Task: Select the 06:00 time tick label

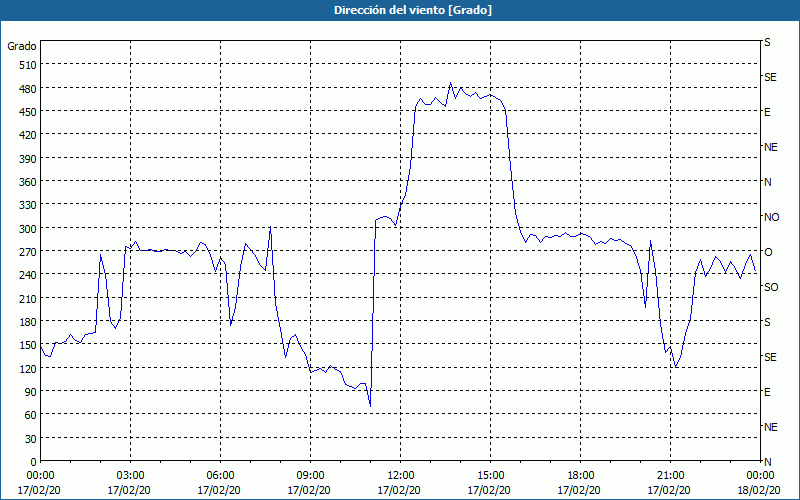Action: (x=220, y=476)
